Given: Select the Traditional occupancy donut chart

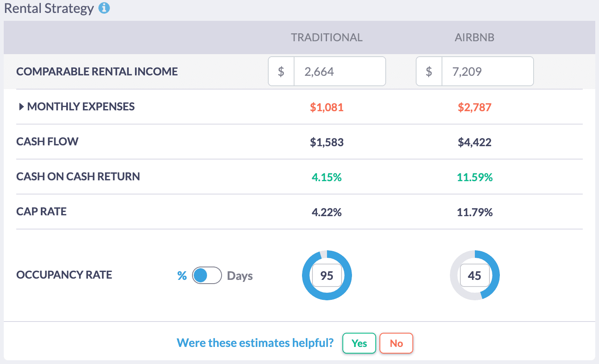Looking at the screenshot, I should [327, 275].
